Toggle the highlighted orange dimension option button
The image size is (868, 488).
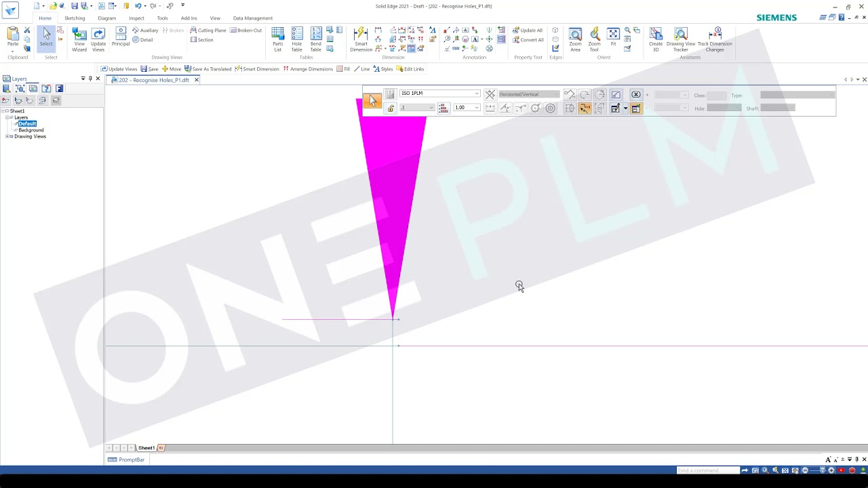click(x=585, y=108)
